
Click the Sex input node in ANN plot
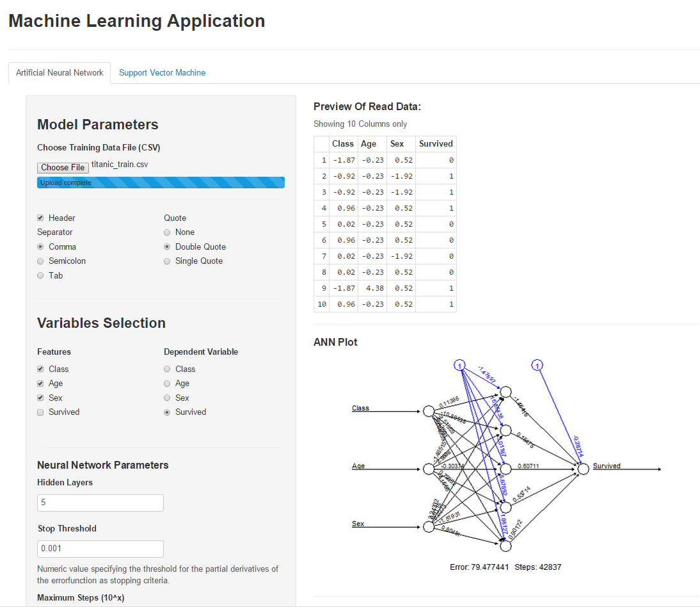(429, 527)
